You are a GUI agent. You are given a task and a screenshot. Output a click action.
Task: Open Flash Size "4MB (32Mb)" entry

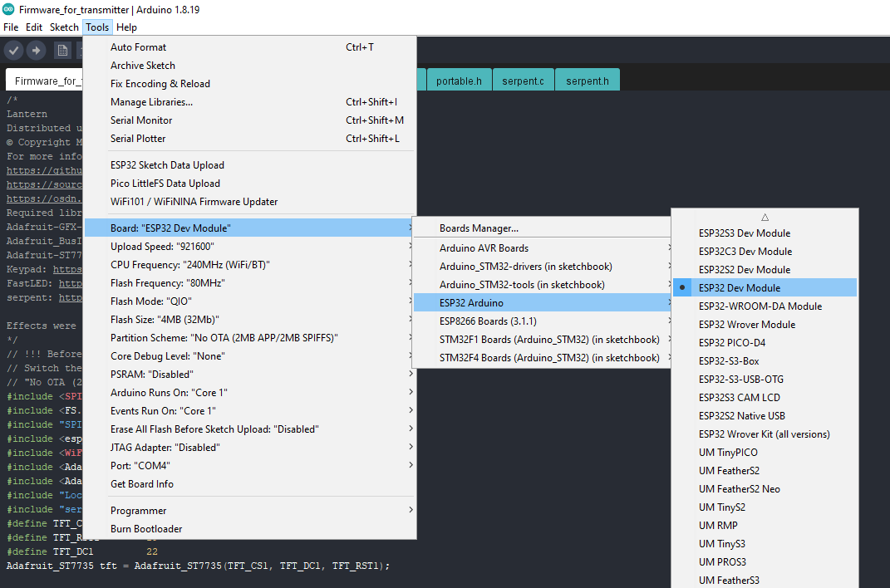click(x=250, y=319)
